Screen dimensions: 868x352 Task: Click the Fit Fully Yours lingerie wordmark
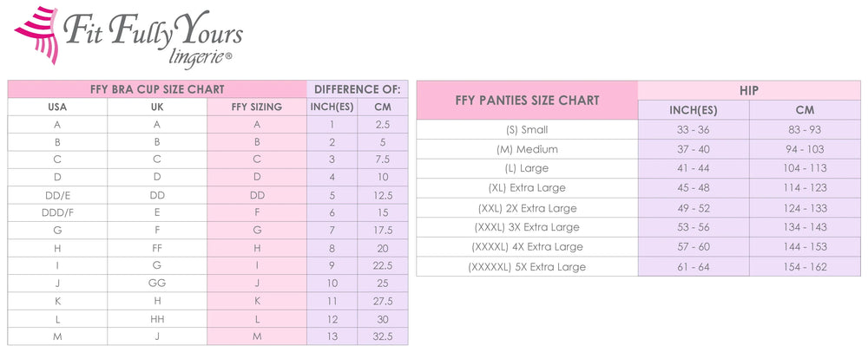pyautogui.click(x=156, y=38)
